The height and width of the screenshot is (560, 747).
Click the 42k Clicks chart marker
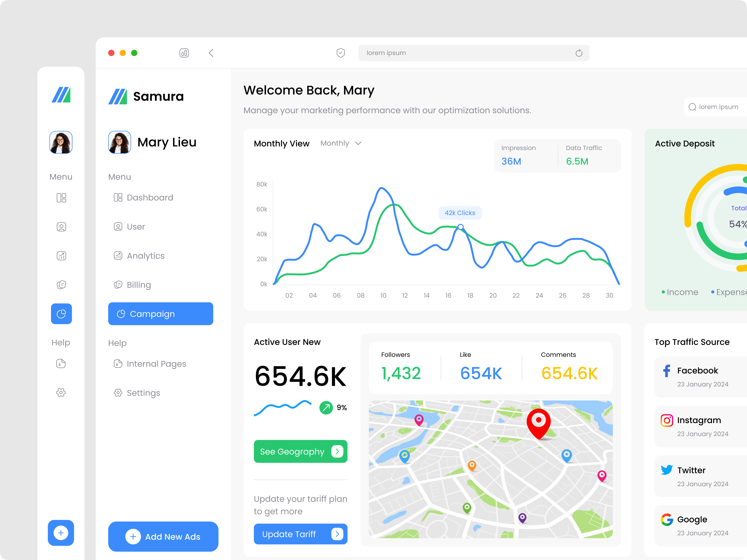(x=461, y=227)
